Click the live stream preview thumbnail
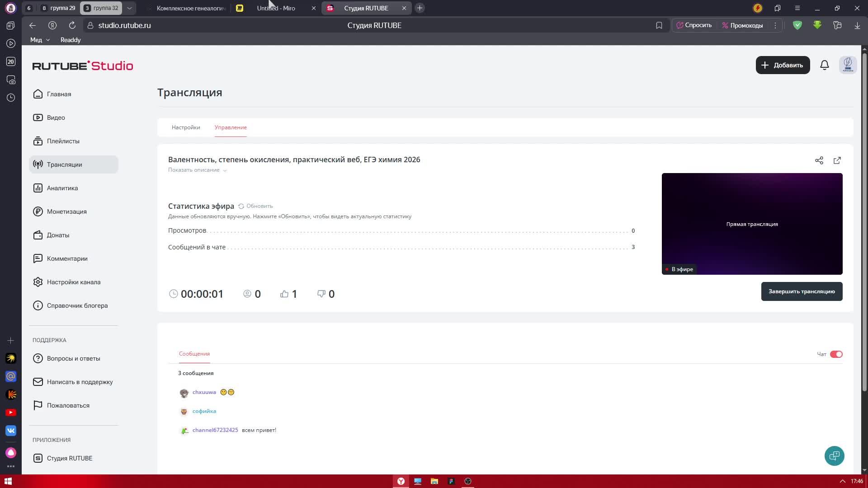This screenshot has height=488, width=868. pos(751,224)
